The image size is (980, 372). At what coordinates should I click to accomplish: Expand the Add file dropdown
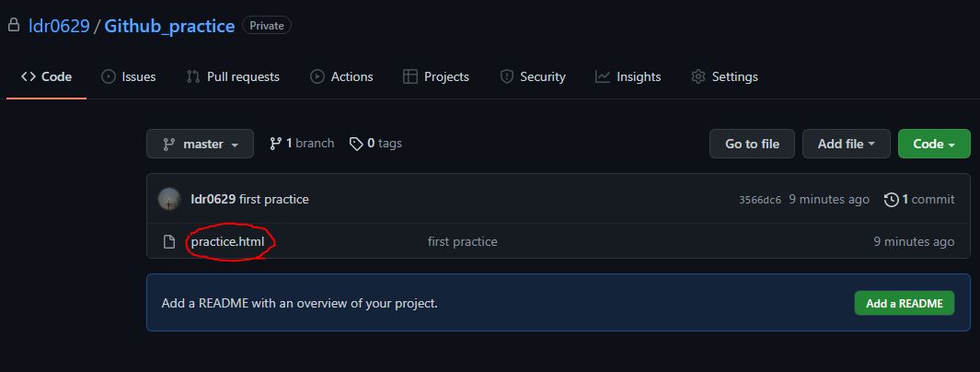(847, 144)
